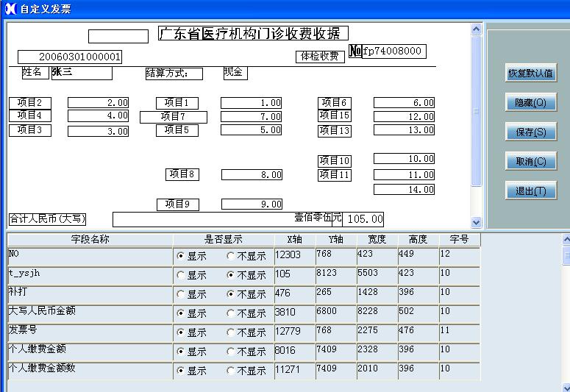The height and width of the screenshot is (392, 570).
Task: Click the 张三 name field on invoice
Action: (x=81, y=73)
